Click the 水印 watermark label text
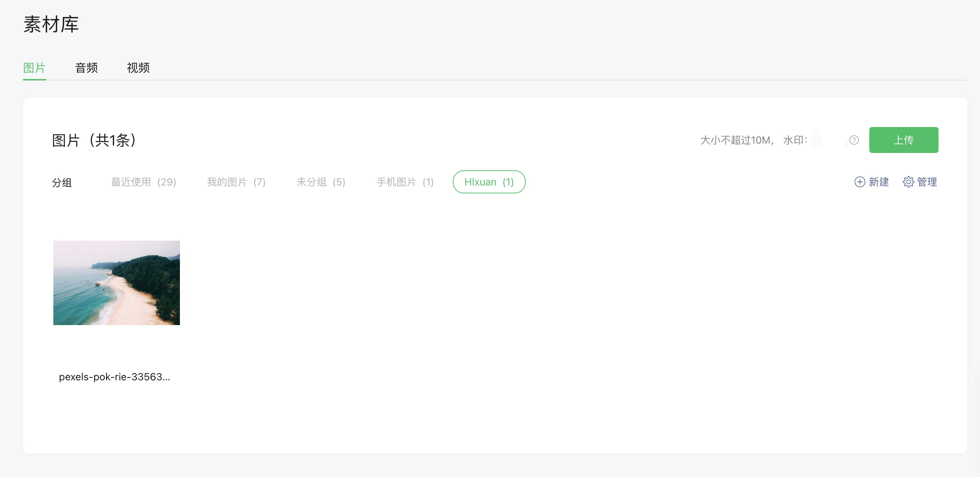980x477 pixels. click(x=795, y=140)
